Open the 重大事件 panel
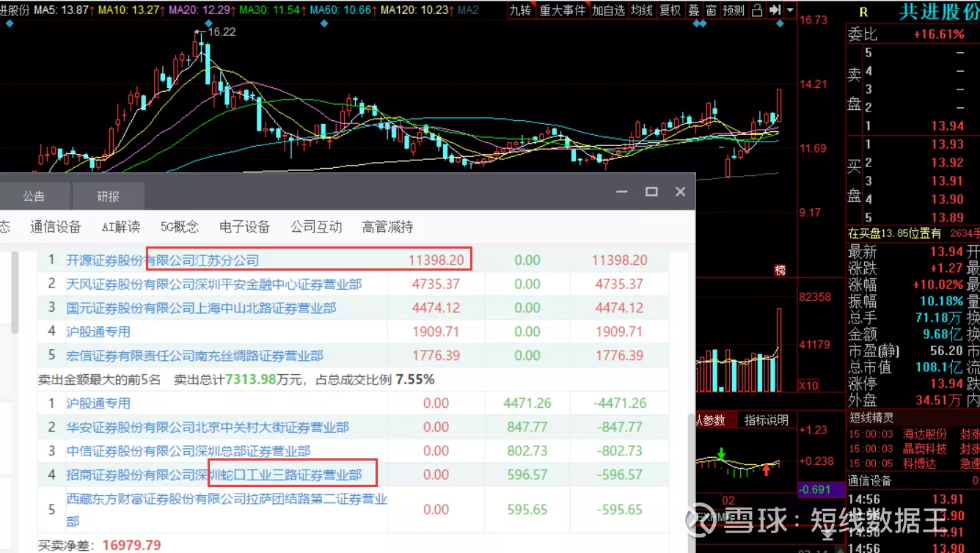The width and height of the screenshot is (980, 553). coord(563,10)
